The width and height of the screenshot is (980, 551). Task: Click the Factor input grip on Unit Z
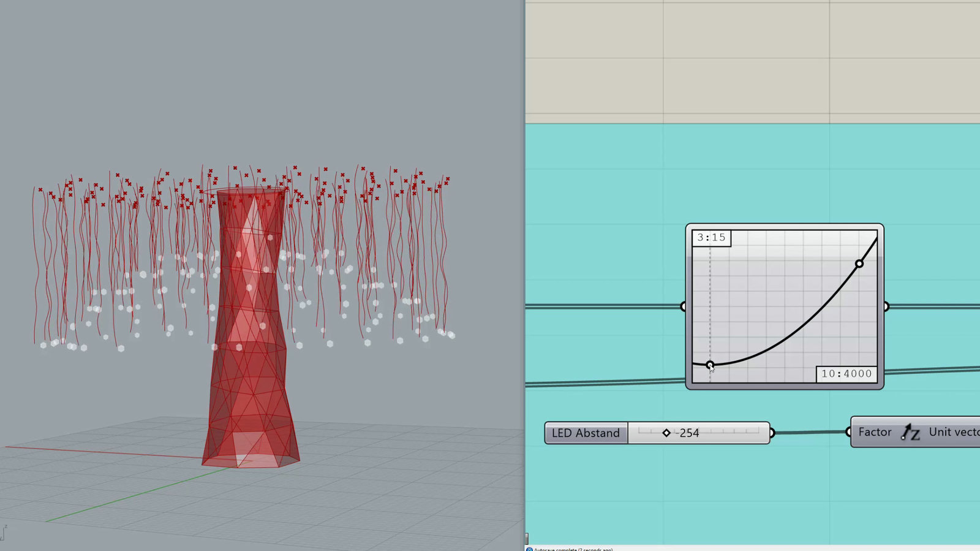click(x=848, y=432)
